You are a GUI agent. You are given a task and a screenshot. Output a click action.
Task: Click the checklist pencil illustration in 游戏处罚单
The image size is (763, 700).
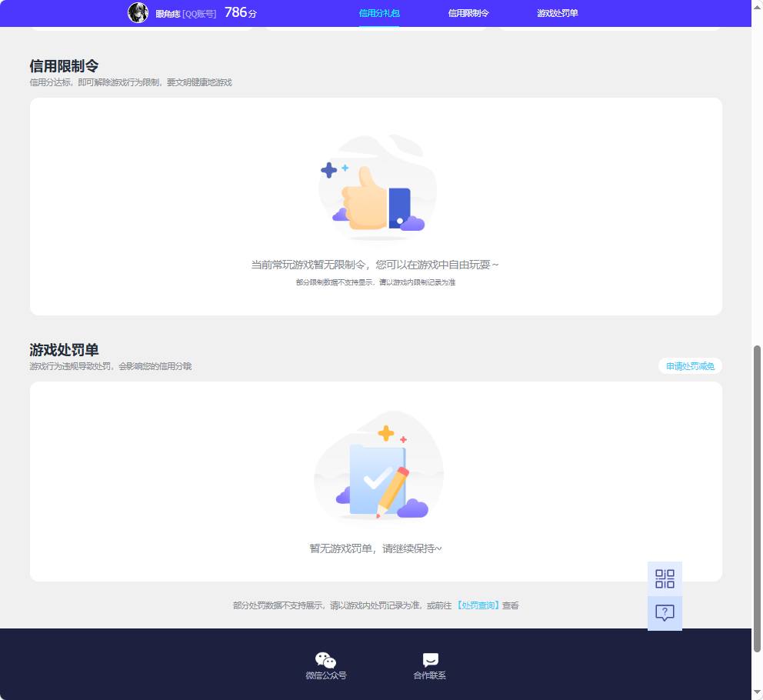tap(378, 466)
